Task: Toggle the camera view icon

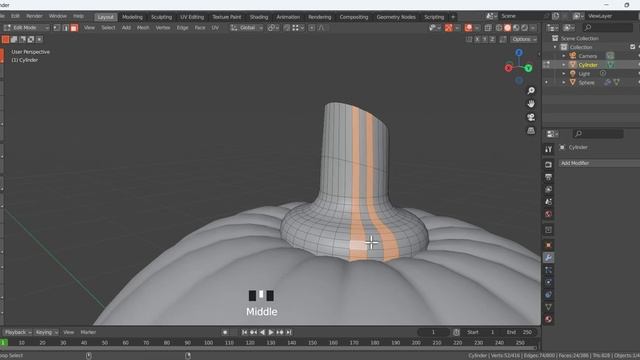Action: pyautogui.click(x=531, y=118)
